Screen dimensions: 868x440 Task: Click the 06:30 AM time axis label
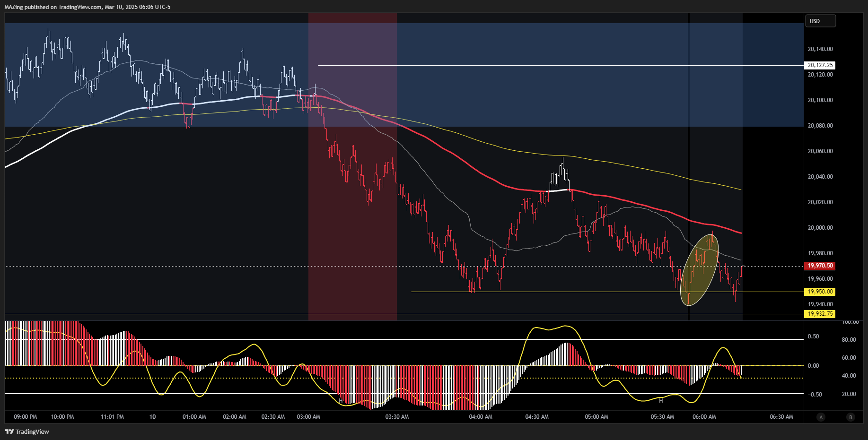click(x=781, y=417)
